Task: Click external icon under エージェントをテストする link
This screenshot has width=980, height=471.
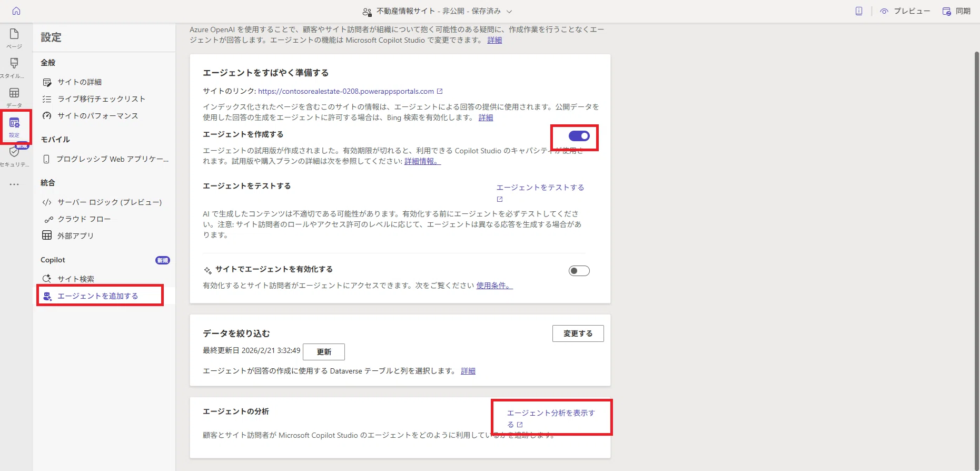Action: pyautogui.click(x=500, y=199)
